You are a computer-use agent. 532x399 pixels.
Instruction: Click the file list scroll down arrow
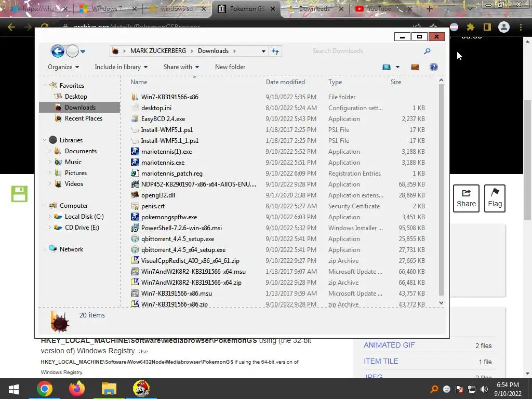click(441, 303)
